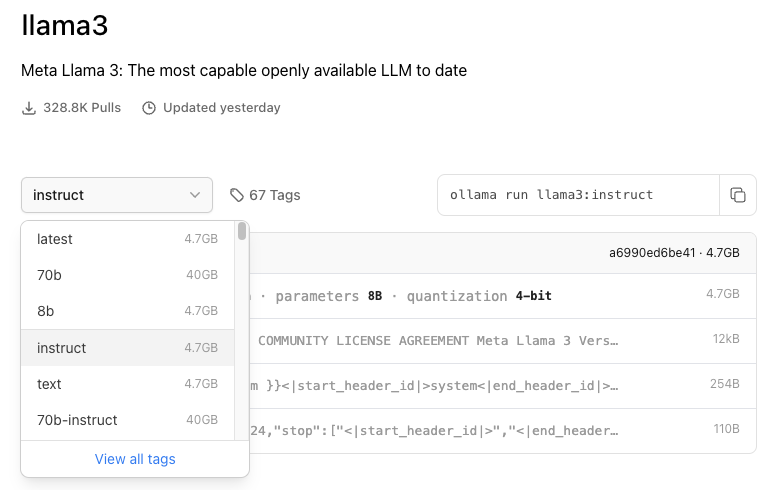The image size is (770, 490).
Task: Select the 70b-instruct tag option
Action: [x=128, y=420]
